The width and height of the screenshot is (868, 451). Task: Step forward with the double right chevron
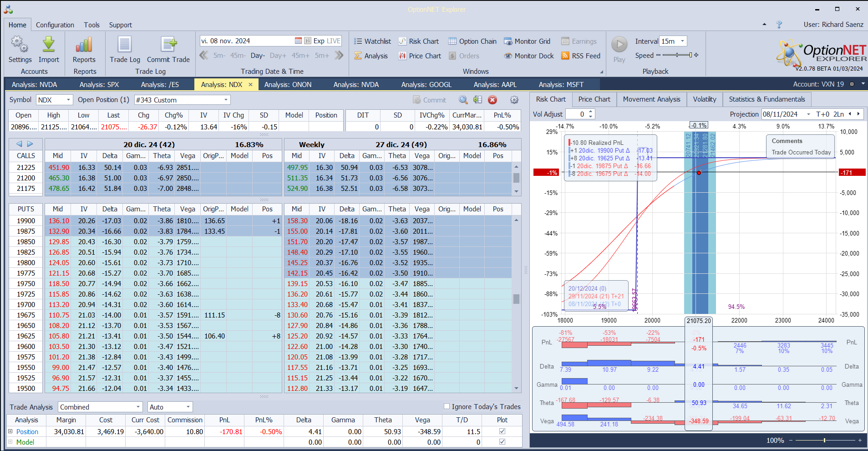(339, 55)
